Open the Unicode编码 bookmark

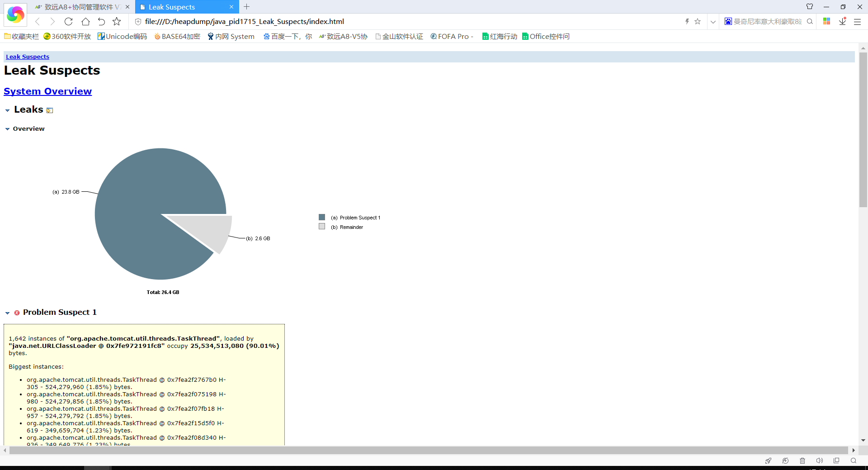tap(122, 36)
